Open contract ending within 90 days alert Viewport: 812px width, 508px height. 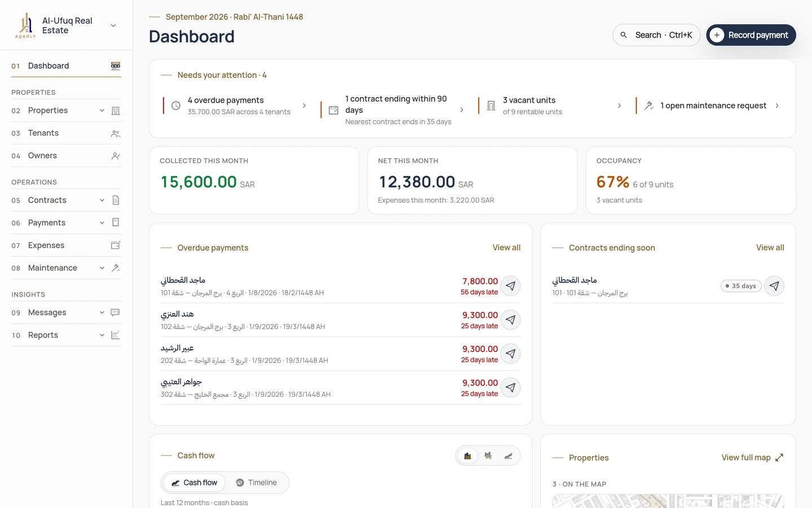point(393,110)
